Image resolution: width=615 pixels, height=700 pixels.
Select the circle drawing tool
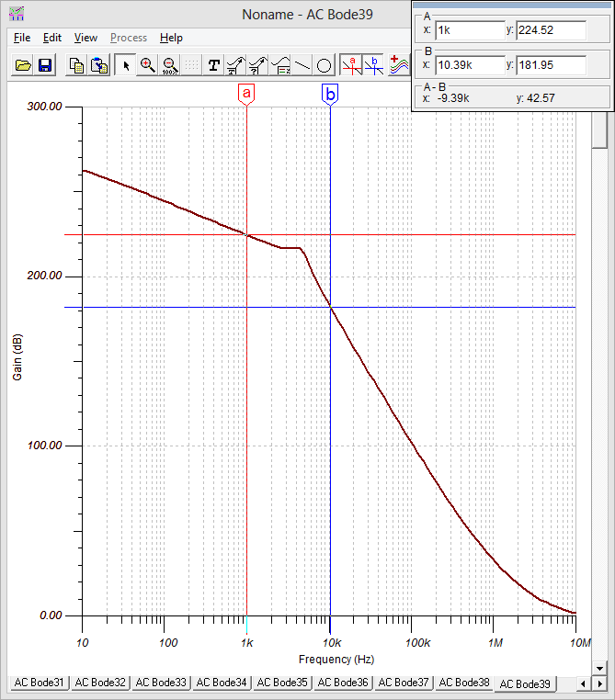tap(324, 65)
